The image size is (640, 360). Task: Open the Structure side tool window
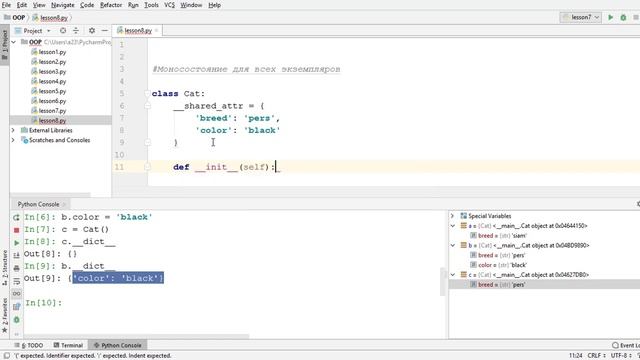4,267
